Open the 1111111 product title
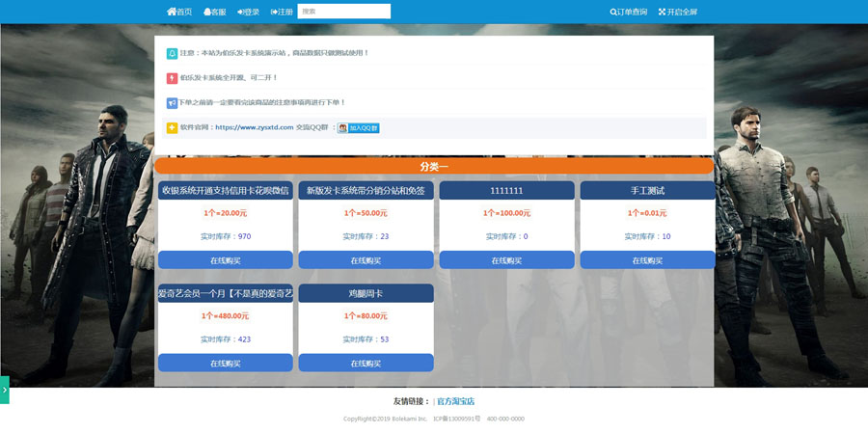This screenshot has height=433, width=868. (506, 191)
